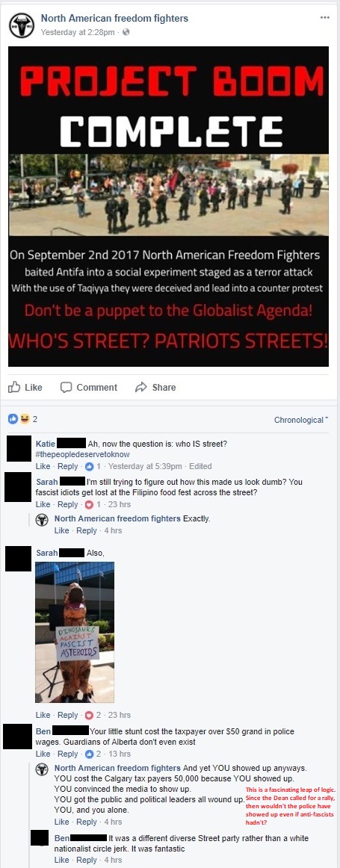Click the thumbs-up Like icon on the post
The height and width of the screenshot is (868, 340).
pyautogui.click(x=14, y=387)
